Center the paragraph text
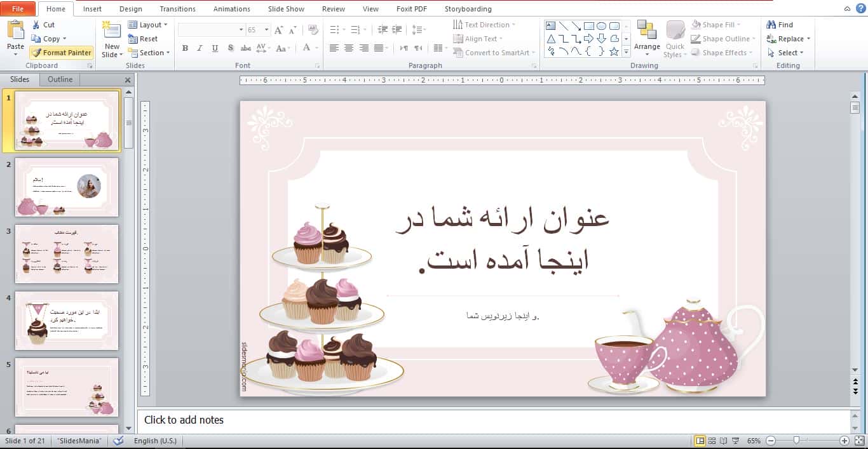This screenshot has width=868, height=449. (349, 48)
